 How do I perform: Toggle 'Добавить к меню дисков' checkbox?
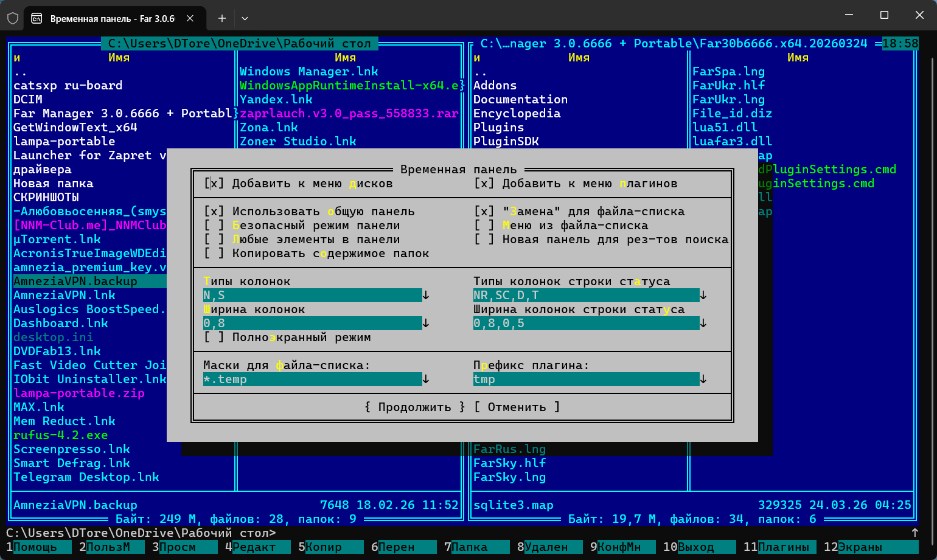point(214,184)
